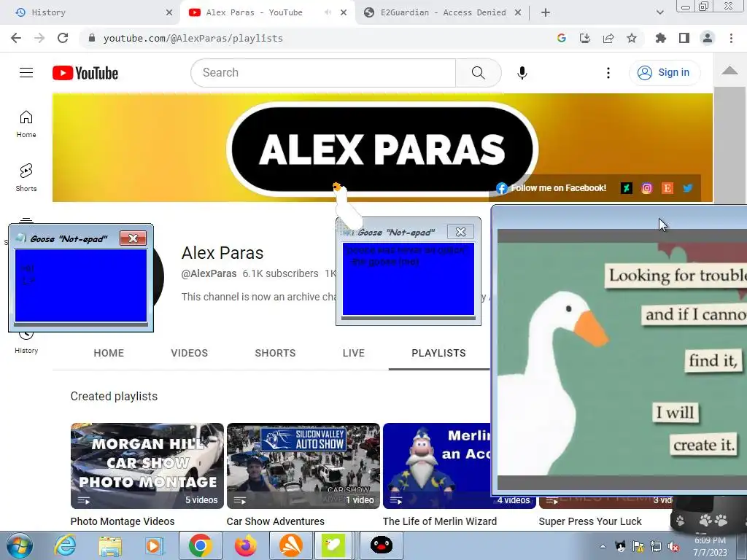The width and height of the screenshot is (747, 560).
Task: Click the address bar URL
Action: (x=193, y=38)
